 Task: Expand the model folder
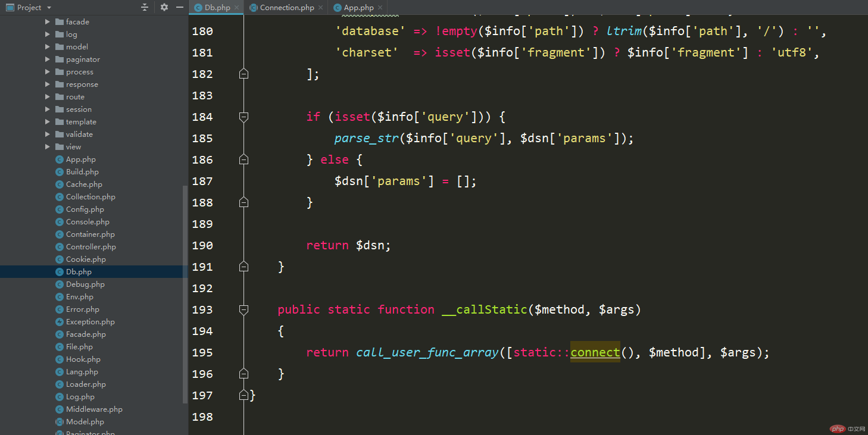point(48,47)
